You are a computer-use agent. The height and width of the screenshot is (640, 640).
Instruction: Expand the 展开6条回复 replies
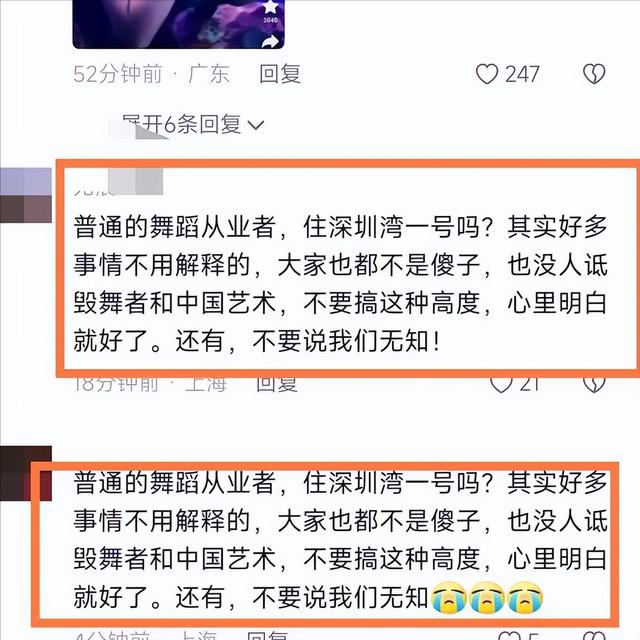(x=193, y=124)
